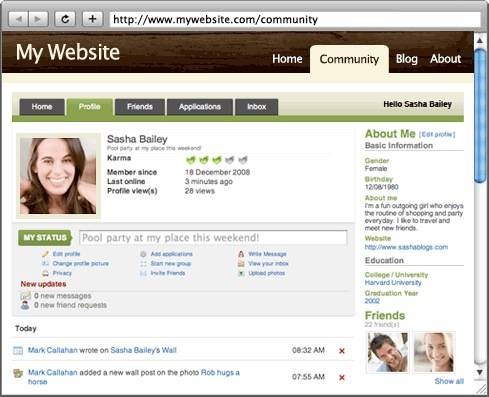Click the last gray karma leaf icon

pyautogui.click(x=243, y=160)
